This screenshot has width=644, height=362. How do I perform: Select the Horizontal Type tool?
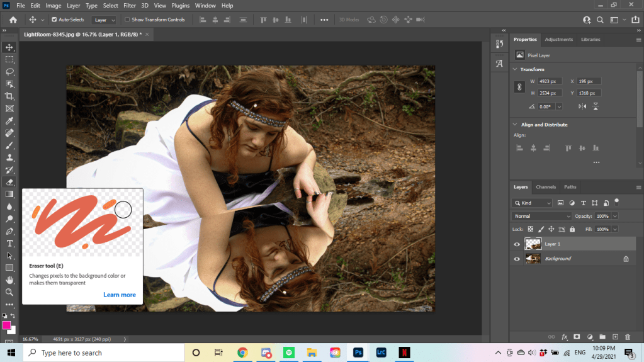(x=9, y=243)
